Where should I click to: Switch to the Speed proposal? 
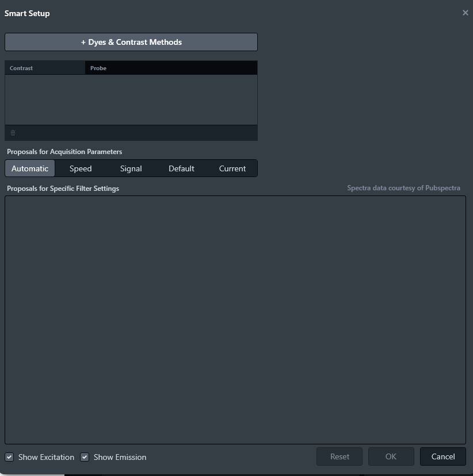coord(80,168)
